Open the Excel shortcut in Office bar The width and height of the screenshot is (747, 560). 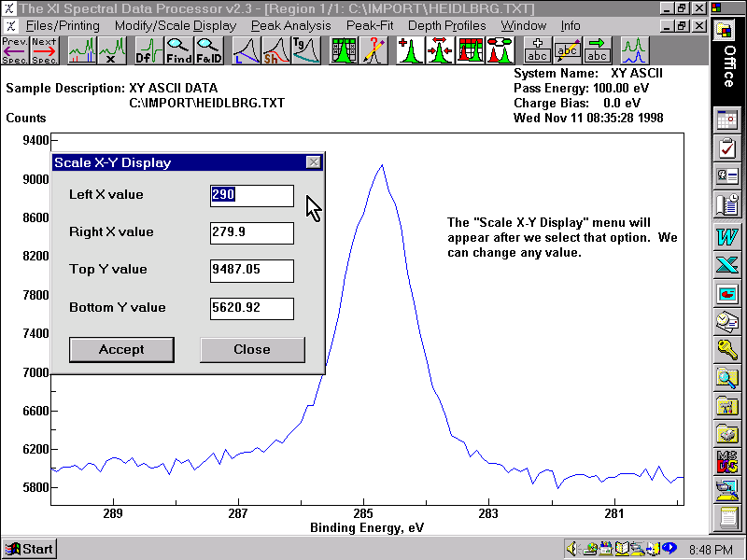726,264
